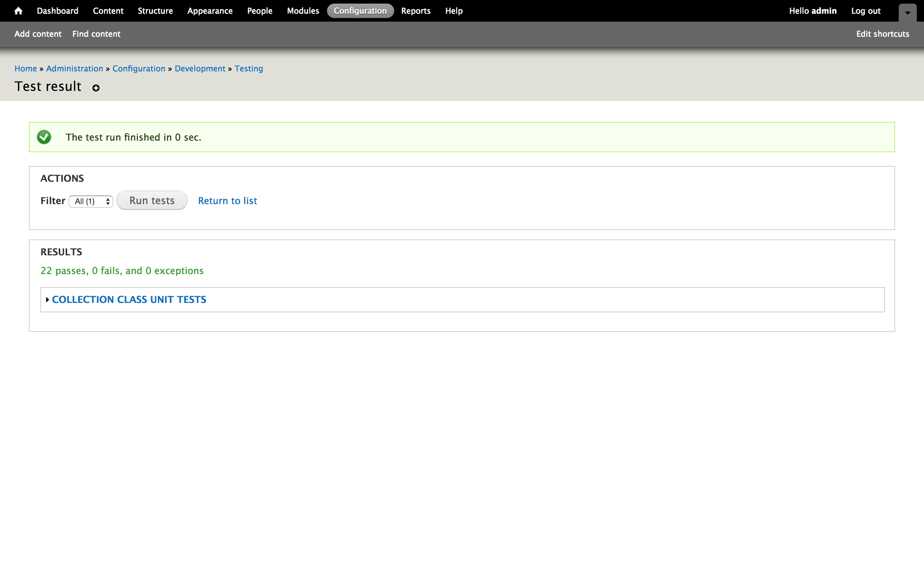
Task: Click the Appearance menu item
Action: (210, 11)
